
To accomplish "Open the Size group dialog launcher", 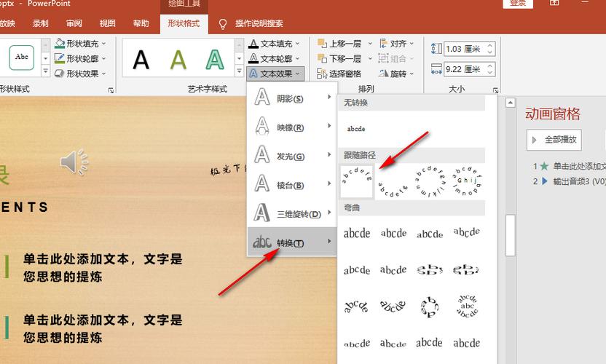I will coord(495,90).
